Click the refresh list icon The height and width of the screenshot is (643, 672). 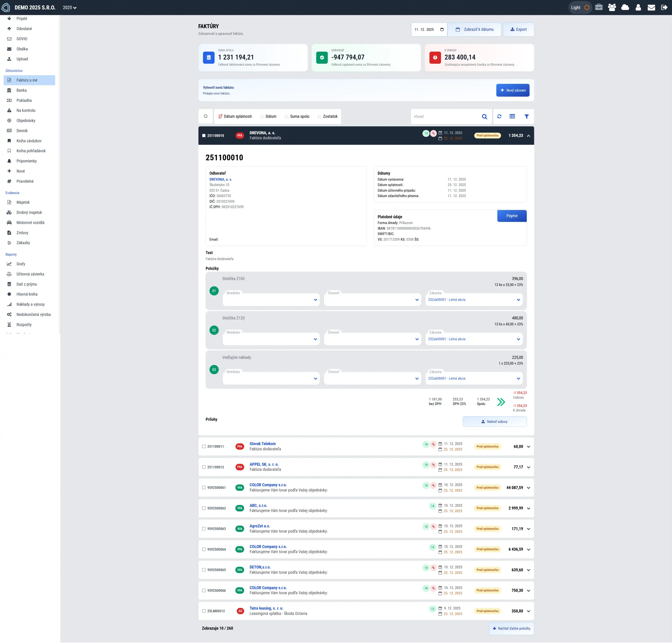pyautogui.click(x=499, y=117)
